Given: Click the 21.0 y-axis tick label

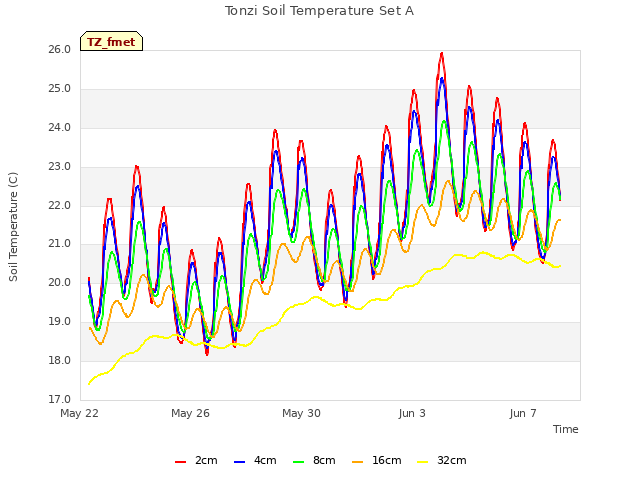Looking at the screenshot, I should [x=60, y=244].
